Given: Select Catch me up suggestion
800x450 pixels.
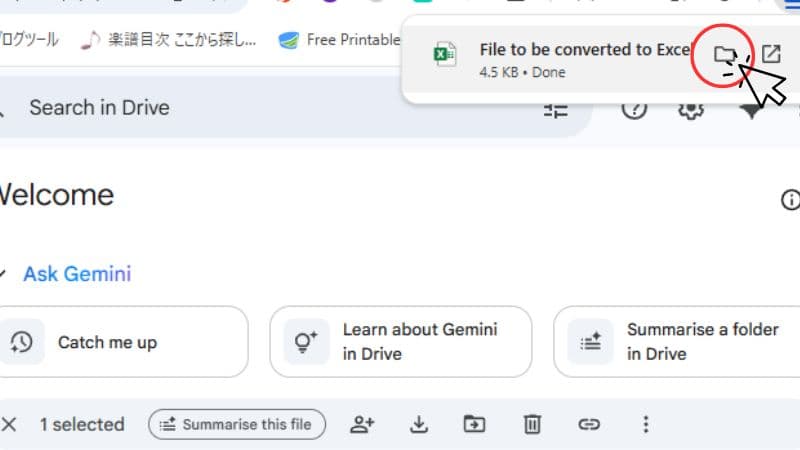Looking at the screenshot, I should coord(123,342).
